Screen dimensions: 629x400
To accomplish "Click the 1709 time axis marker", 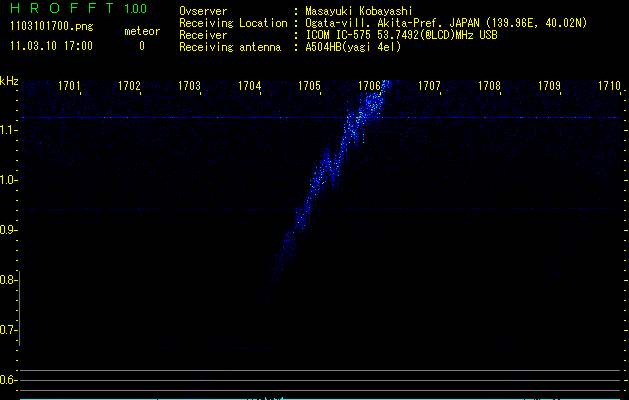I will (549, 86).
